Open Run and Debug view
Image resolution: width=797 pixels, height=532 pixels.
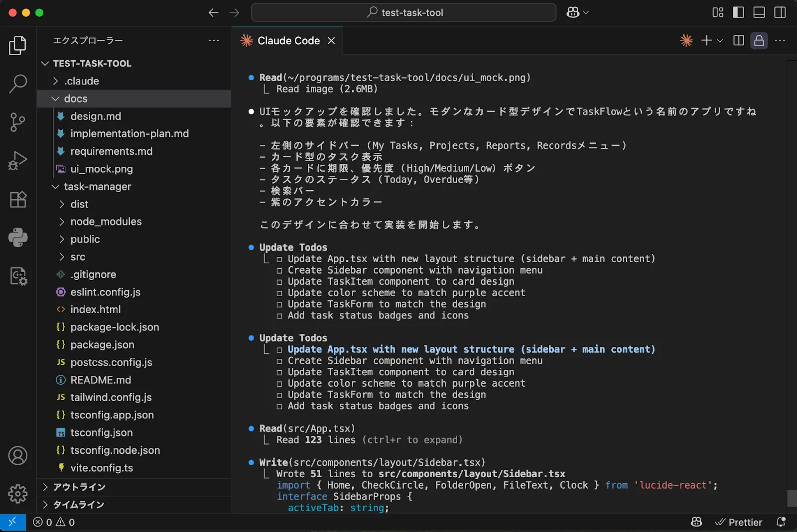coord(18,160)
